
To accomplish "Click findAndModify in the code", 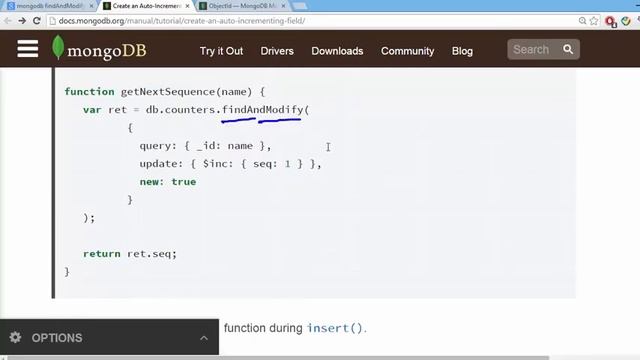I will (263, 109).
